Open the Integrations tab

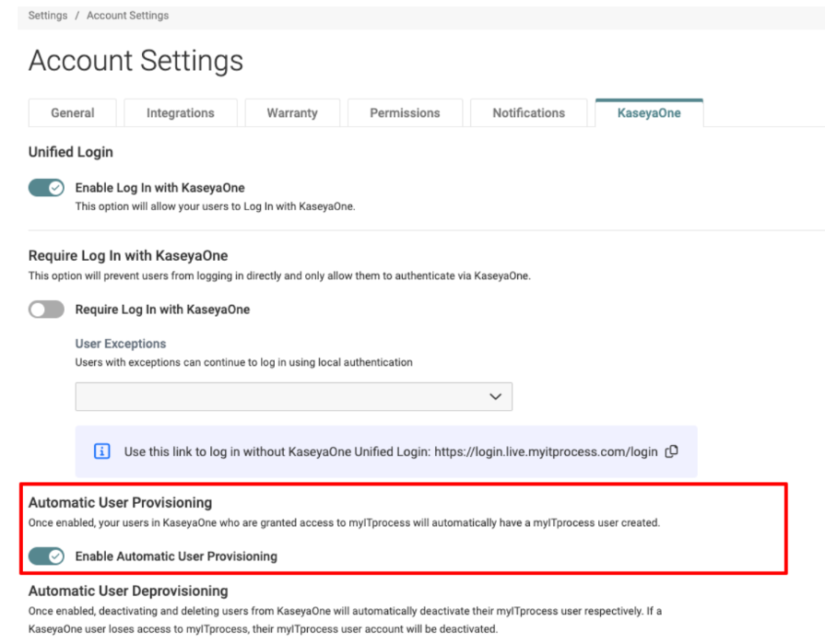pyautogui.click(x=181, y=113)
